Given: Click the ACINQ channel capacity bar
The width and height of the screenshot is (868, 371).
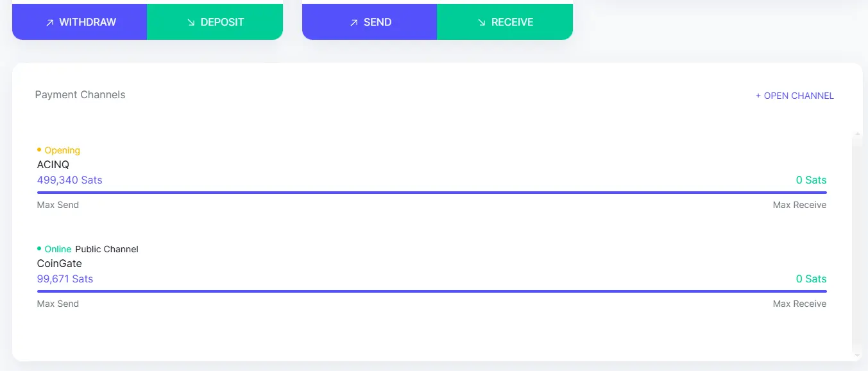Looking at the screenshot, I should point(432,192).
